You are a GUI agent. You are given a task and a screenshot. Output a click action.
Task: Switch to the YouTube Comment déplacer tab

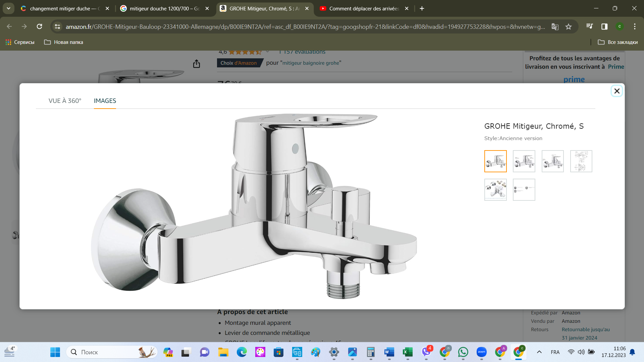click(x=364, y=8)
